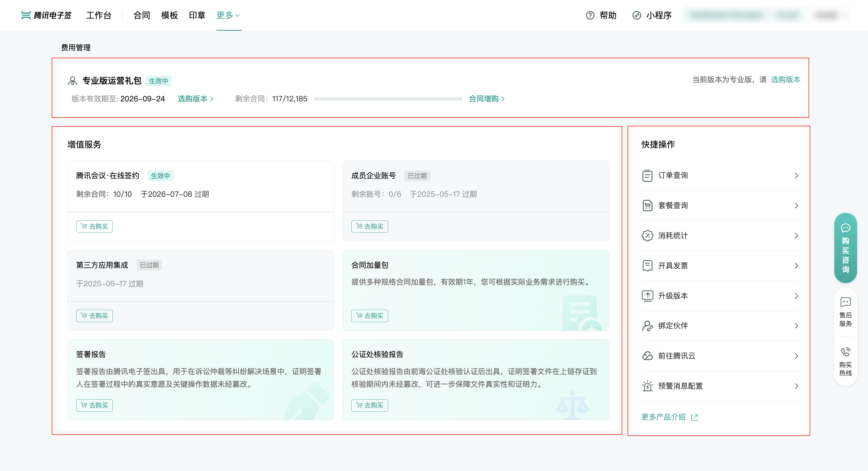Click the 升级版本 upgrade icon
This screenshot has width=868, height=471.
click(647, 296)
